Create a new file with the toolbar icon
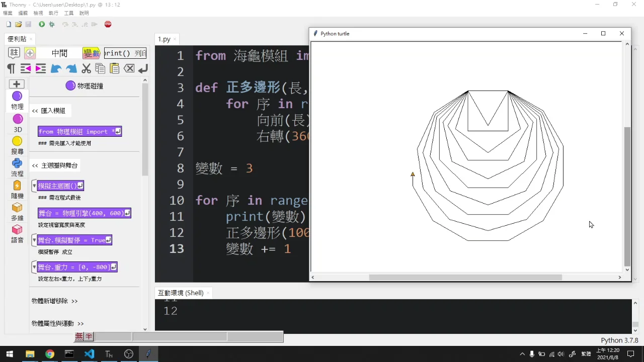 9,24
